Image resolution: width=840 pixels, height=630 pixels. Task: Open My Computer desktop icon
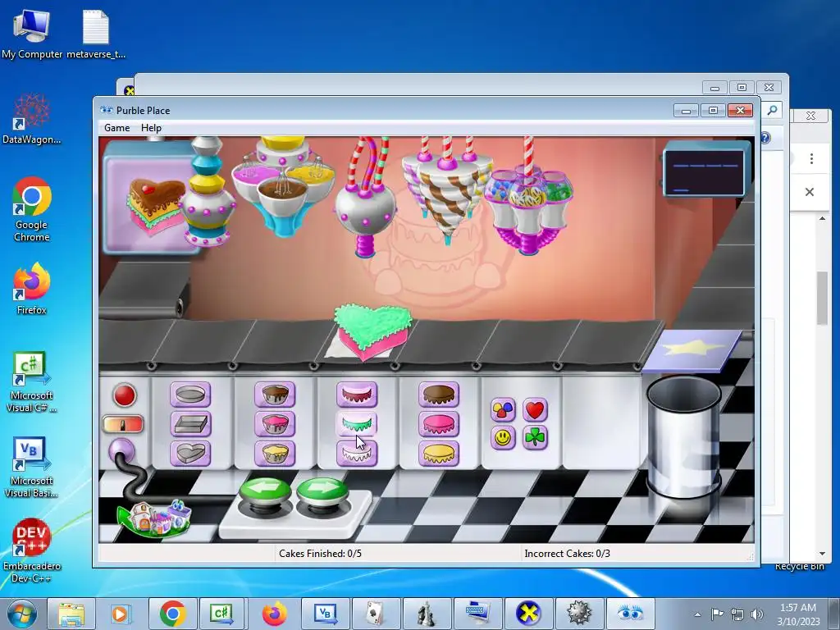[32, 33]
